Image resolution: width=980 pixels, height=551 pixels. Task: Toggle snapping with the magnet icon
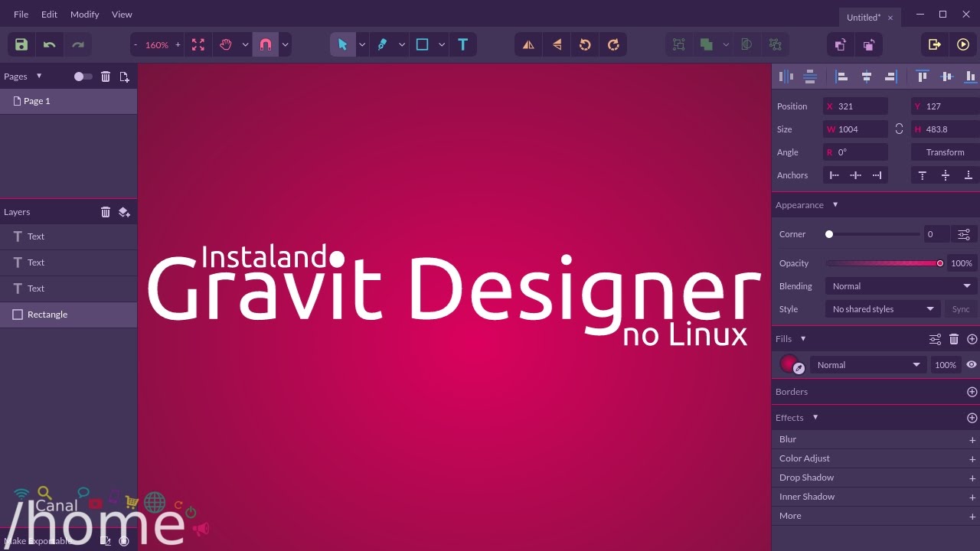pyautogui.click(x=266, y=44)
